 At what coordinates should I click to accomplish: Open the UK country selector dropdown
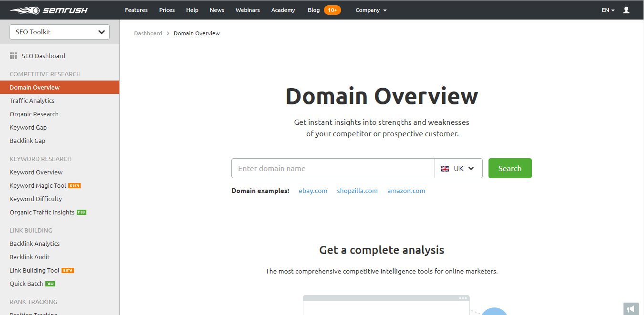pos(458,168)
